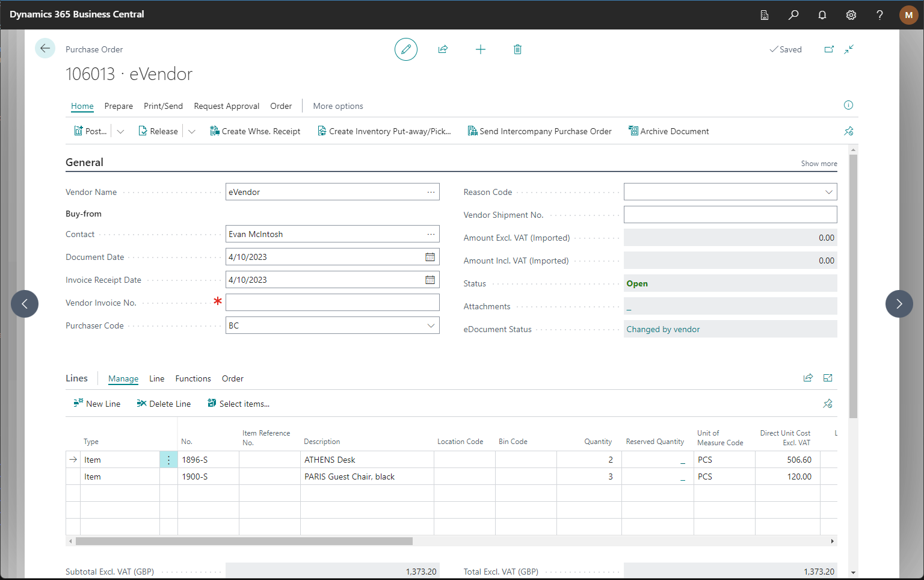
Task: Expand the Purchaser Code dropdown
Action: tap(431, 325)
